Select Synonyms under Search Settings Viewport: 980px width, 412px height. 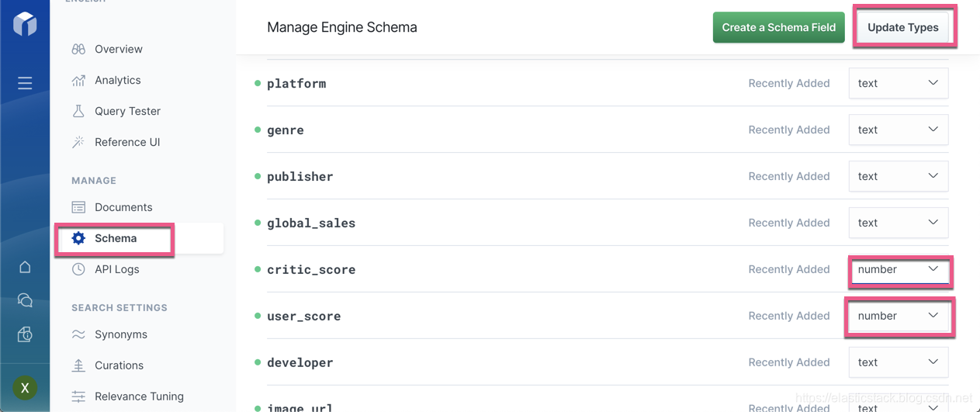click(120, 334)
